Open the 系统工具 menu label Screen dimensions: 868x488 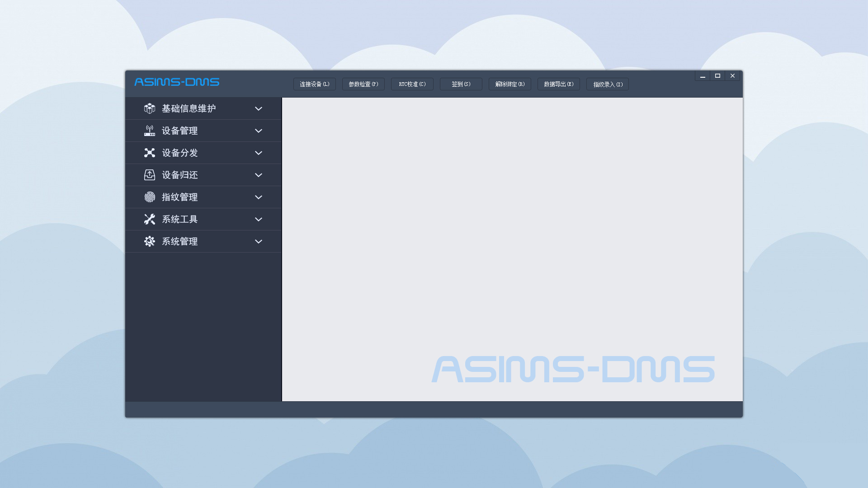pos(180,219)
